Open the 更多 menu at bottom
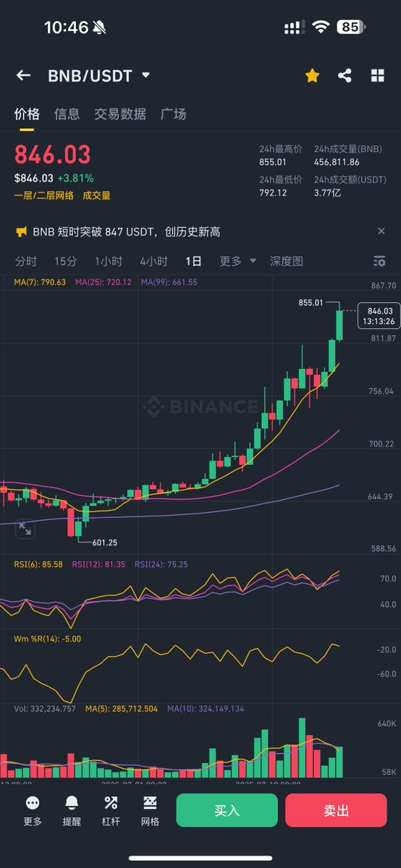 click(x=33, y=809)
